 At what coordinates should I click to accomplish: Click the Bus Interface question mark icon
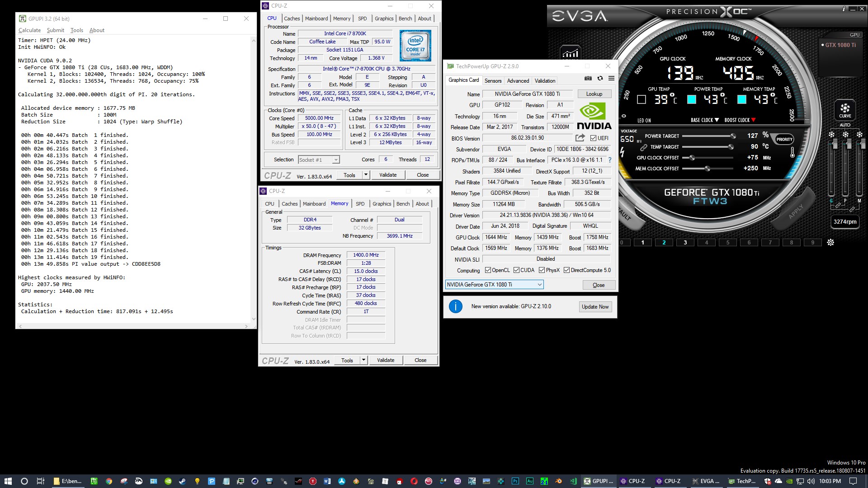click(609, 160)
